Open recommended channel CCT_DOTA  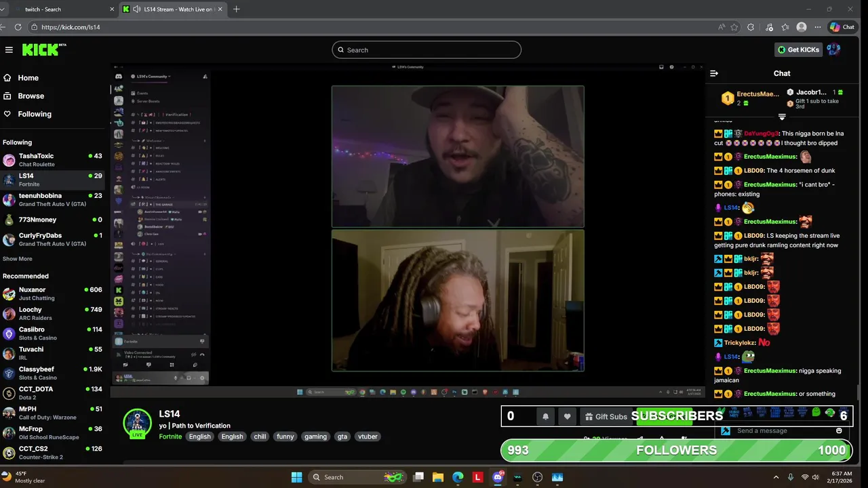coord(53,393)
